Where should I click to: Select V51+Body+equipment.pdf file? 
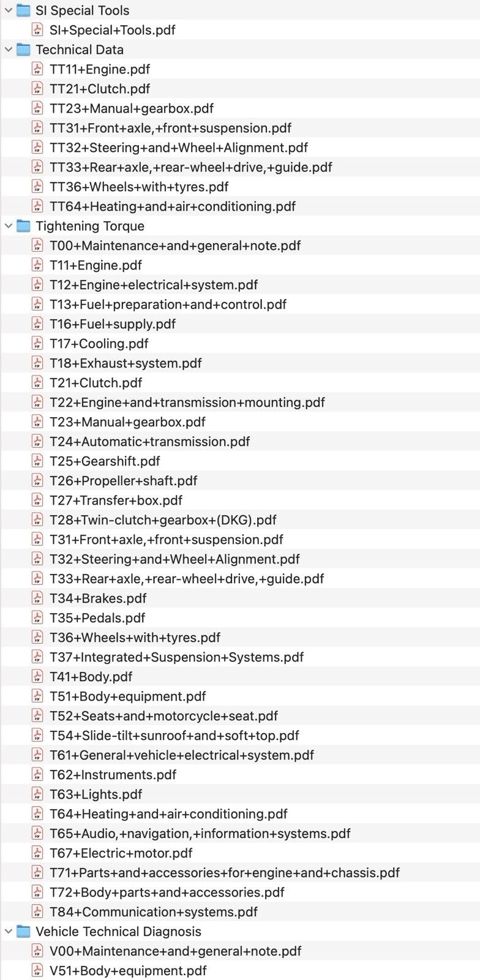point(128,971)
